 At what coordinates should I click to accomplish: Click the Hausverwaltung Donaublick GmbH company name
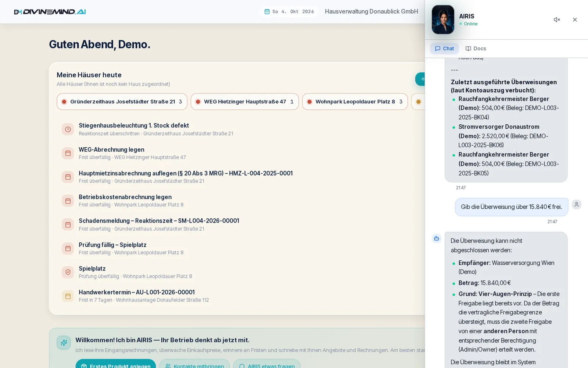pos(371,11)
